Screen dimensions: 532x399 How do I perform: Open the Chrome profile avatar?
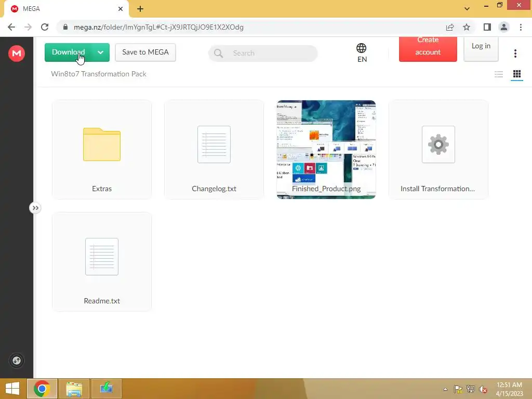(504, 27)
